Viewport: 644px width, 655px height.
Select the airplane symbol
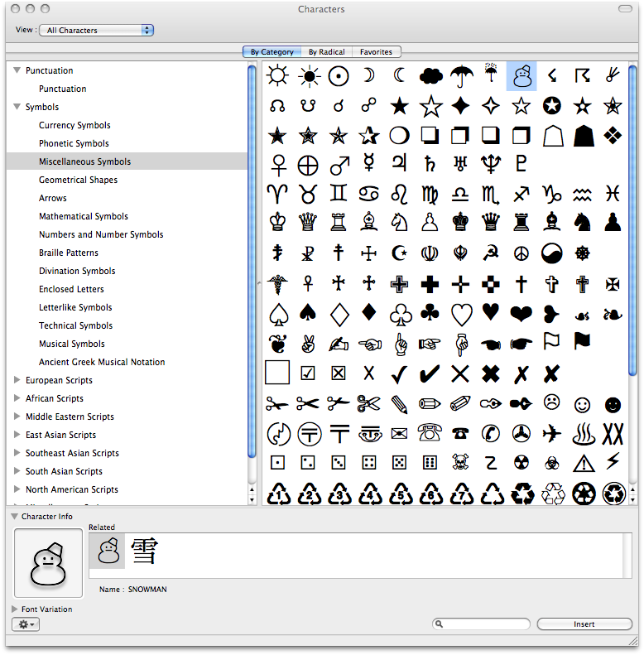click(x=551, y=432)
